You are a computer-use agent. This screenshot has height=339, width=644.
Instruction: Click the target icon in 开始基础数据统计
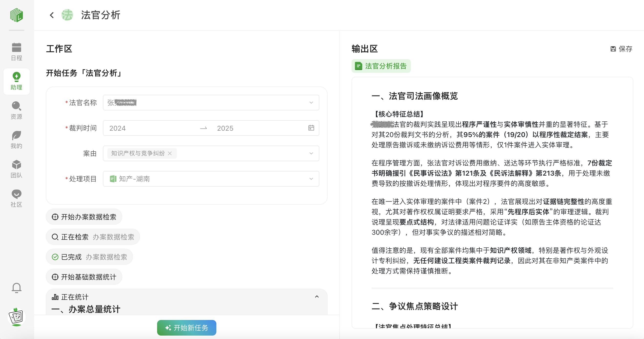55,277
